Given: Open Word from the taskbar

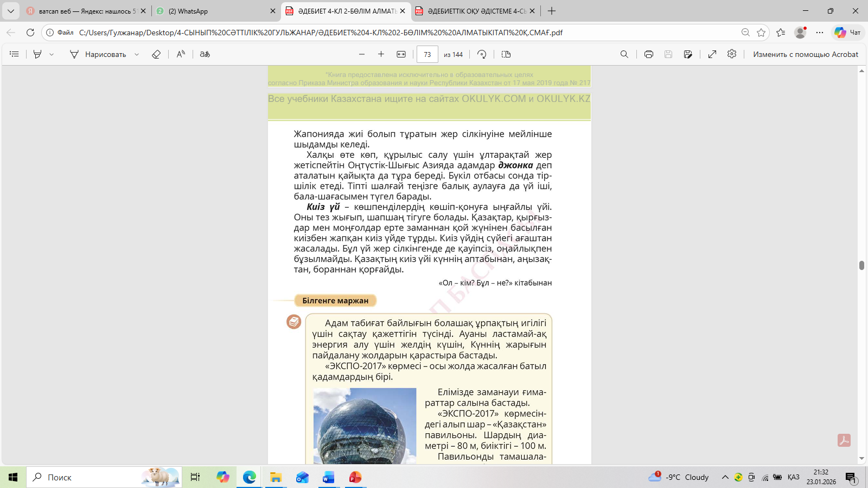Looking at the screenshot, I should coord(329,477).
